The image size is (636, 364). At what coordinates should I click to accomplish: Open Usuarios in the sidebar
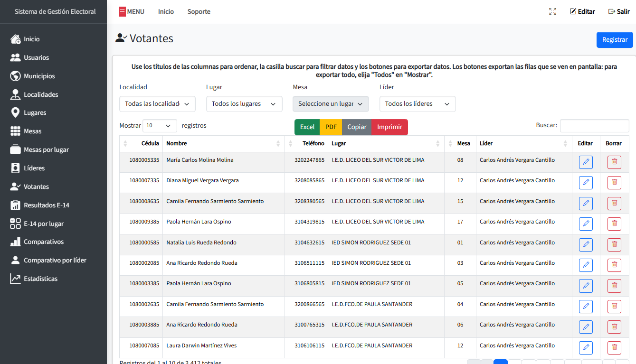click(30, 57)
